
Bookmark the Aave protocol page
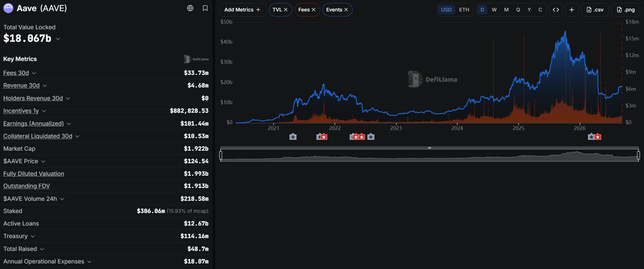pos(205,8)
